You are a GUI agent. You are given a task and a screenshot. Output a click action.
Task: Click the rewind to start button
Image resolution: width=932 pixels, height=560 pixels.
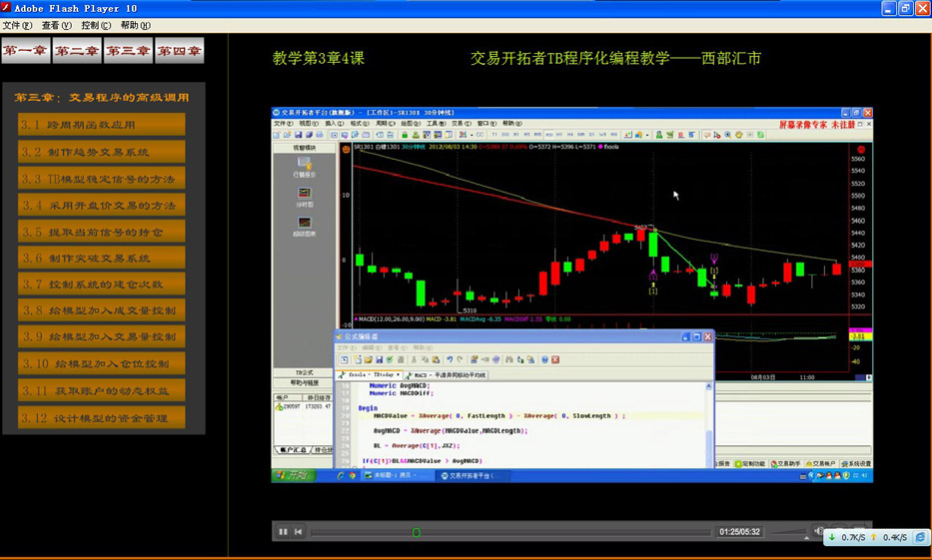click(298, 532)
